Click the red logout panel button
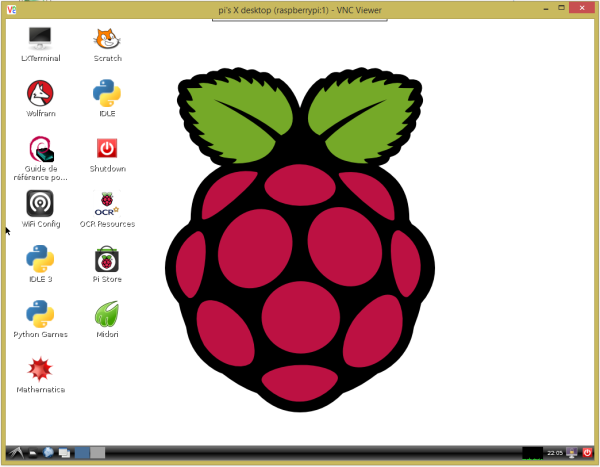This screenshot has height=467, width=600. click(587, 453)
